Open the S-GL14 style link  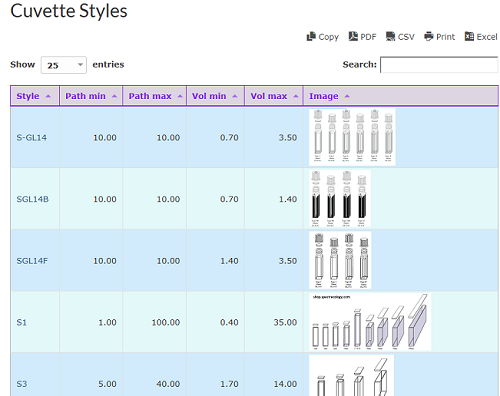(32, 137)
